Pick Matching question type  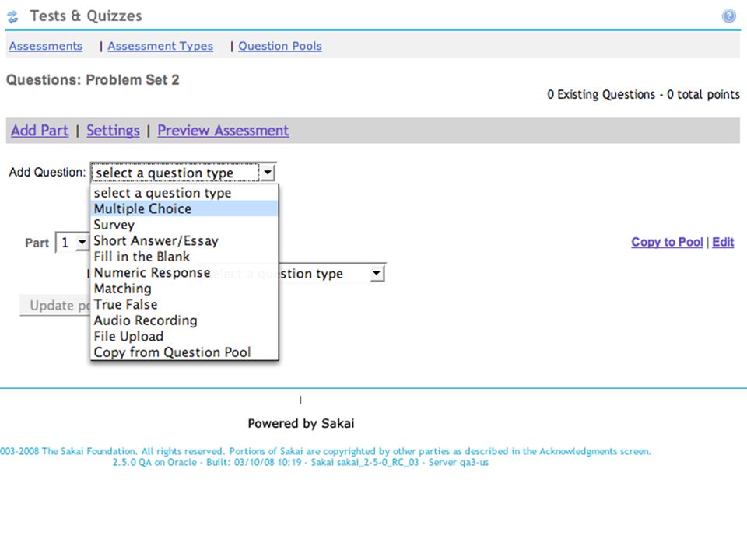[x=184, y=289]
